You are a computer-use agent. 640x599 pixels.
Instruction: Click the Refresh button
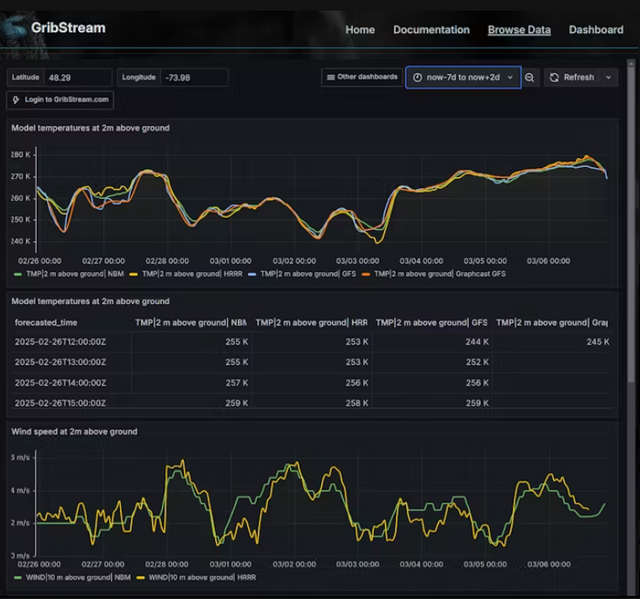[572, 78]
